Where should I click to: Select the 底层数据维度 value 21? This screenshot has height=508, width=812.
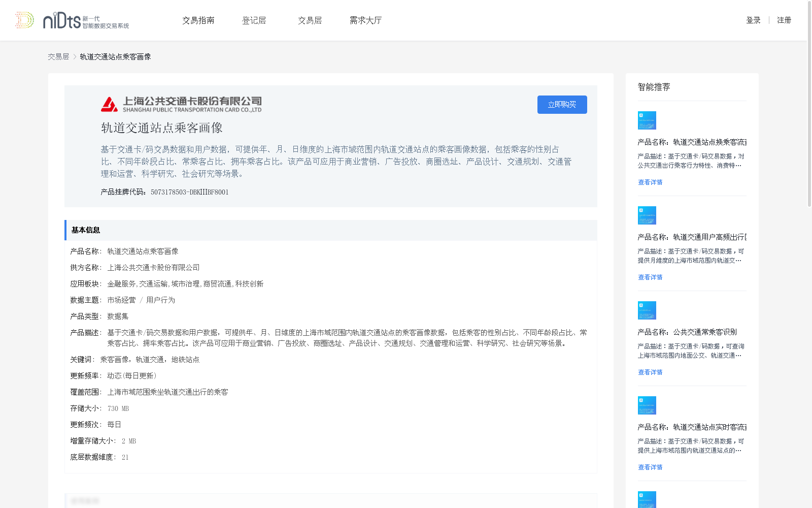(125, 457)
